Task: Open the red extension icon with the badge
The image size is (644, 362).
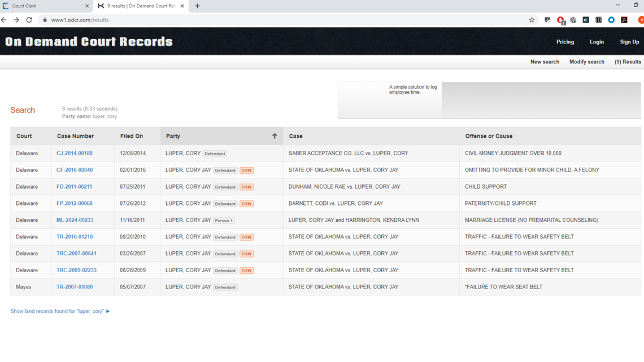Action: [x=560, y=20]
